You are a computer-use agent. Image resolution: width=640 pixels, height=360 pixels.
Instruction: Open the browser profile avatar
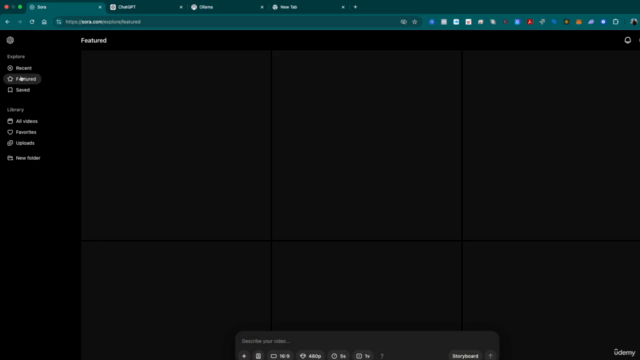pos(633,22)
